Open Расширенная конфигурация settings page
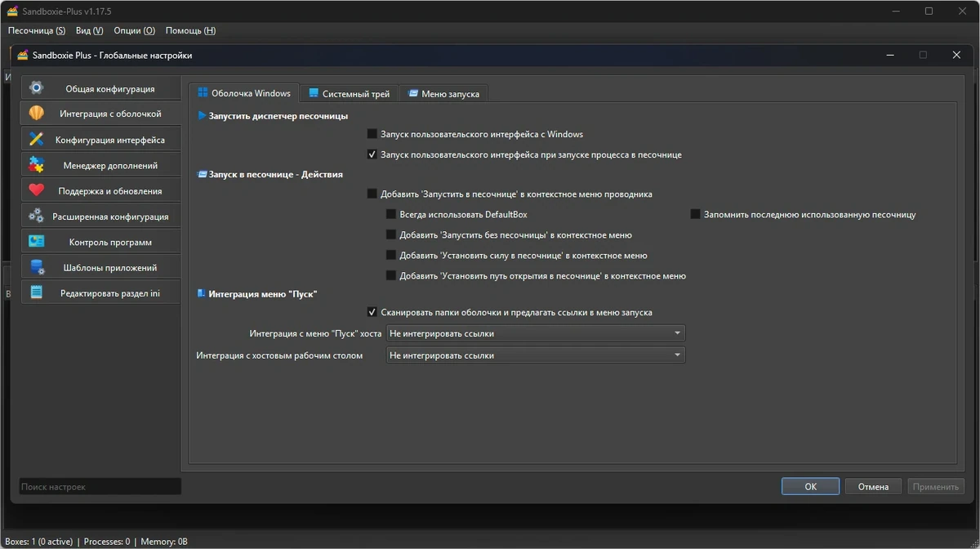This screenshot has height=549, width=980. 100,216
